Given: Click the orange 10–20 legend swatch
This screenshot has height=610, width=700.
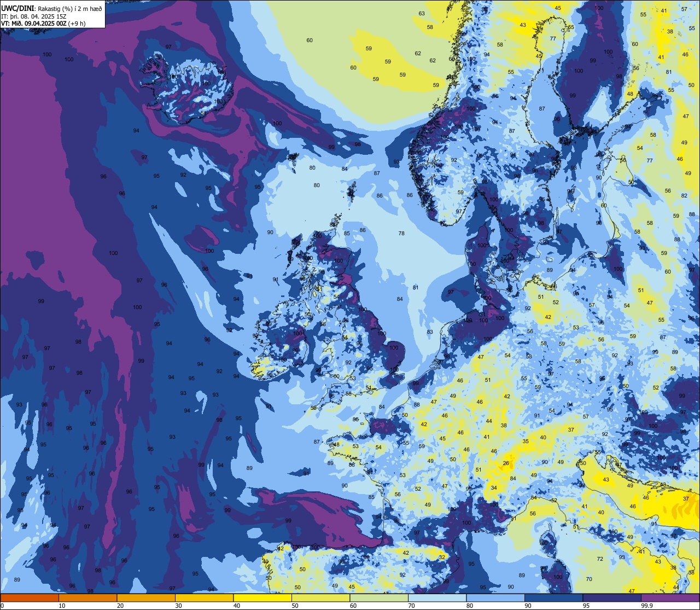Looking at the screenshot, I should point(87,597).
